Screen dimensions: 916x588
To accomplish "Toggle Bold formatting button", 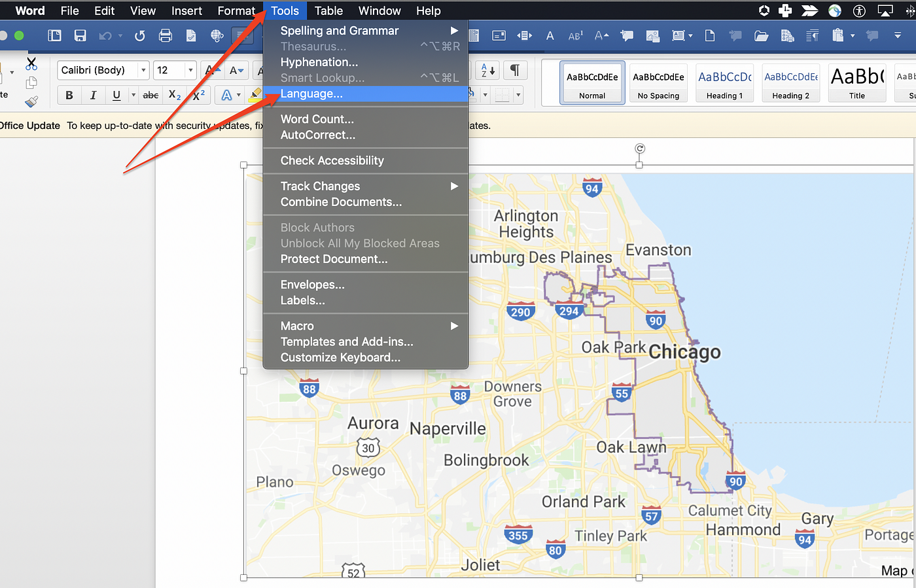I will click(69, 95).
